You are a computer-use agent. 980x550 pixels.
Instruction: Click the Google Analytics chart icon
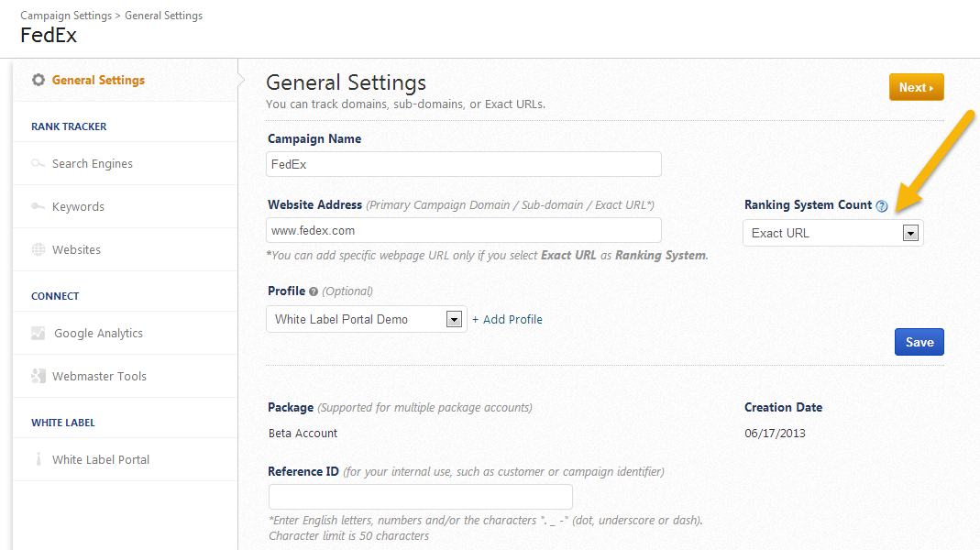pos(39,334)
